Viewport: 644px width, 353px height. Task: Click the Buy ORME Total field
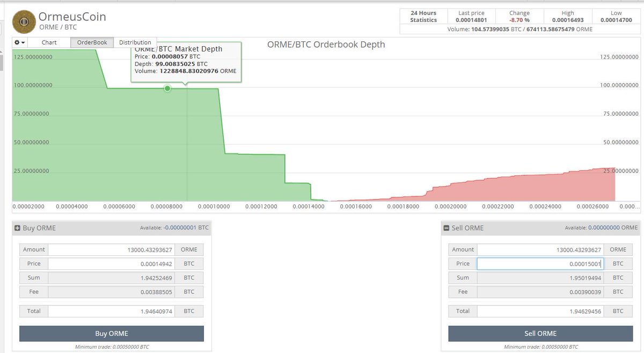[112, 311]
